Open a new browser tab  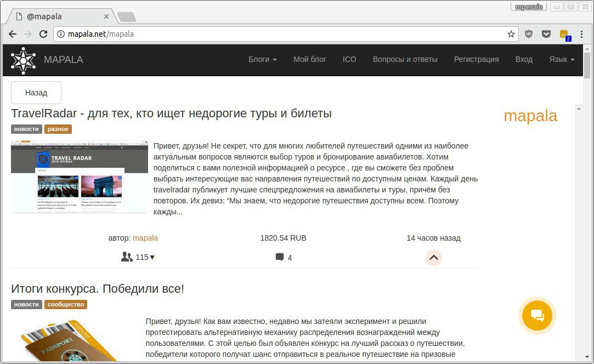coord(127,16)
